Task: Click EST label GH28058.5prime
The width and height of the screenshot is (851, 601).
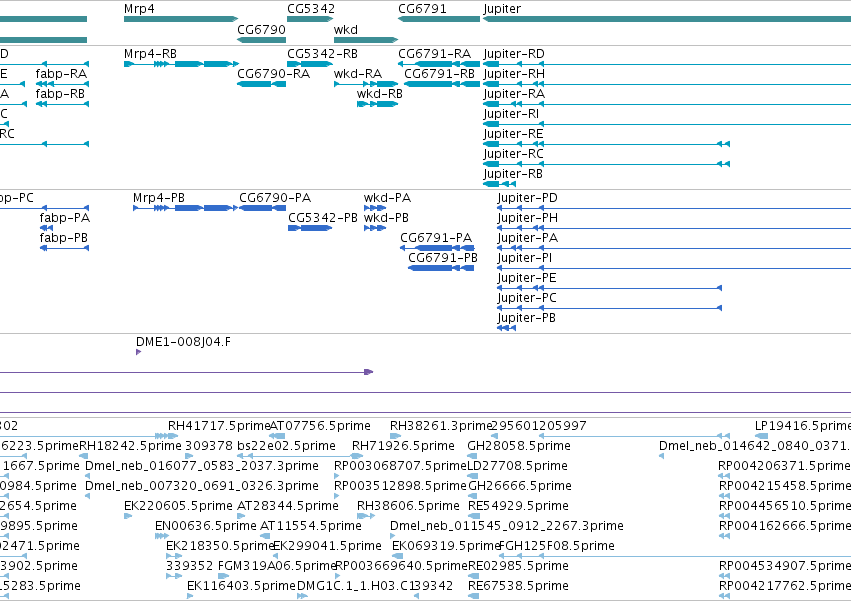Action: click(x=519, y=446)
